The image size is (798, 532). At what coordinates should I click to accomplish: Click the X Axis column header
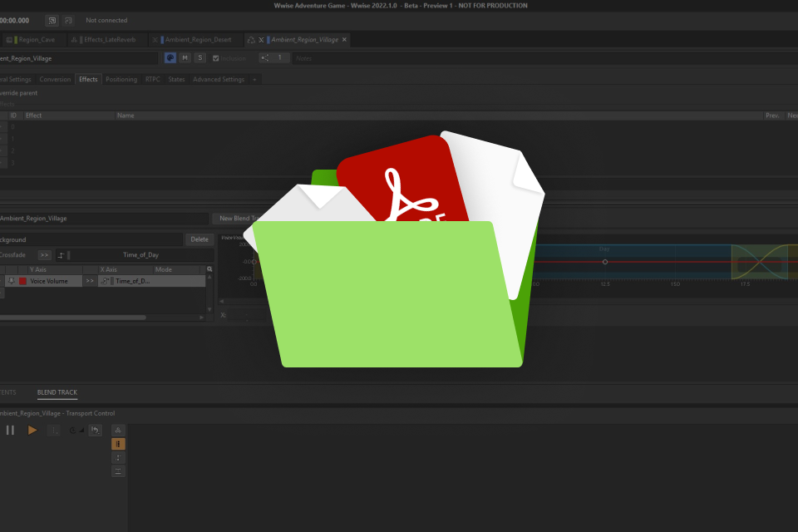(125, 269)
